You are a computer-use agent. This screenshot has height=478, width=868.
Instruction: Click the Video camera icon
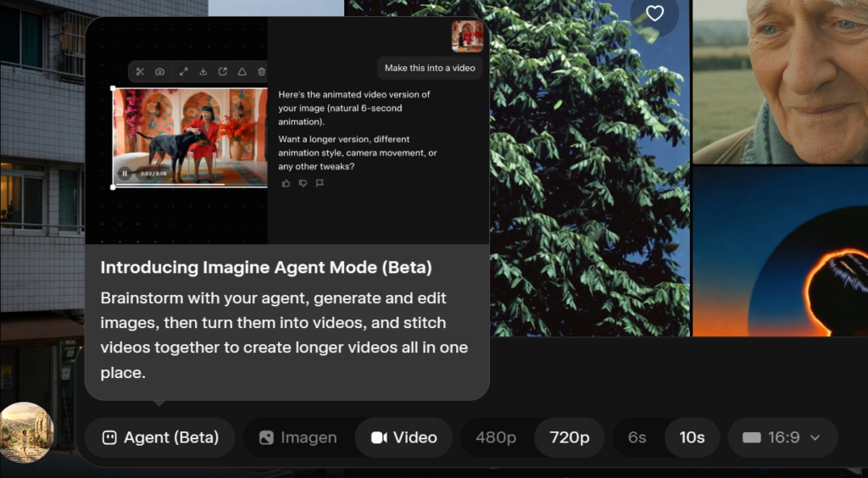click(379, 437)
